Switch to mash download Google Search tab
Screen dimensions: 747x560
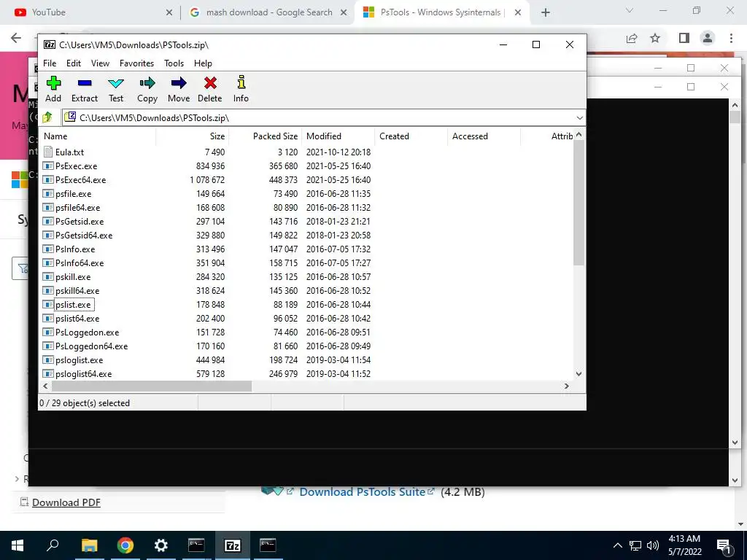268,12
